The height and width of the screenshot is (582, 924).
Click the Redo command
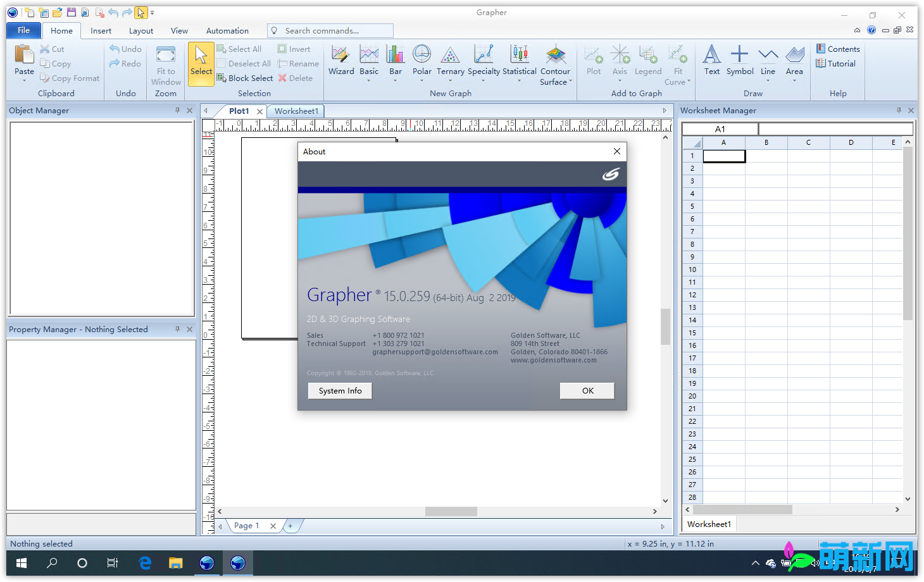[125, 63]
